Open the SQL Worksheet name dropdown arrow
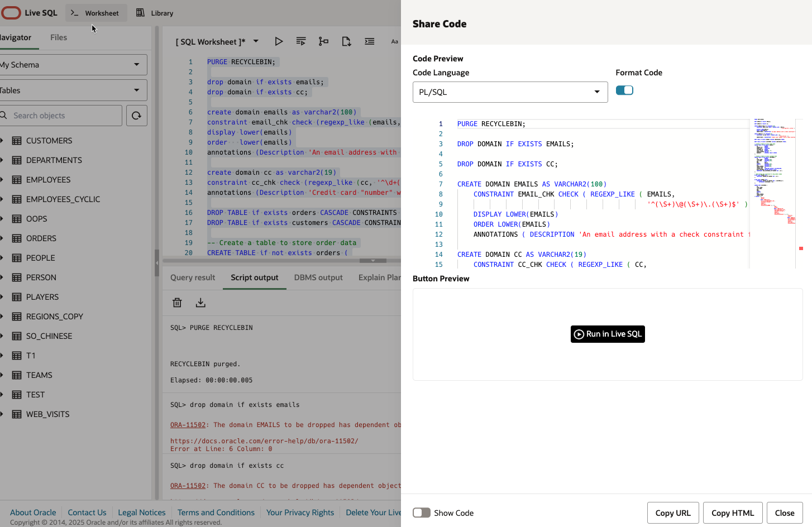 tap(256, 41)
